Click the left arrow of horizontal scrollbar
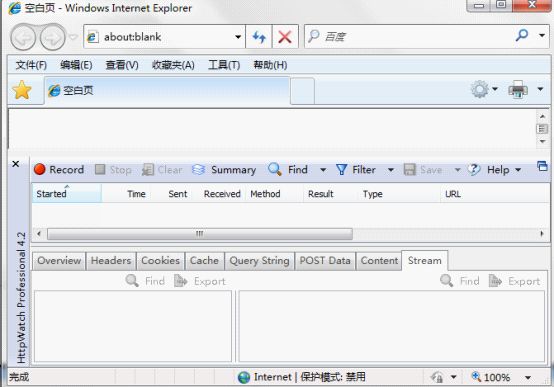 (39, 234)
